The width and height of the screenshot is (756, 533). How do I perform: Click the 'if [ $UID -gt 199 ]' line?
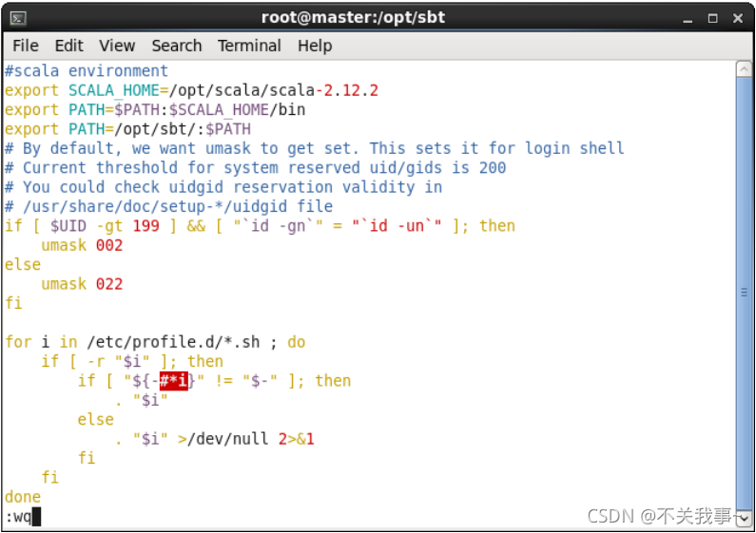tap(260, 225)
